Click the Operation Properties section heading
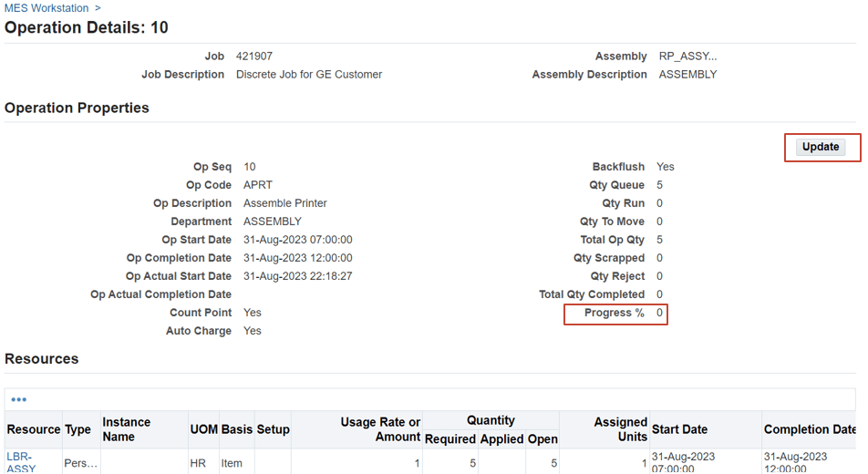Viewport: 868px width, 474px height. click(77, 108)
